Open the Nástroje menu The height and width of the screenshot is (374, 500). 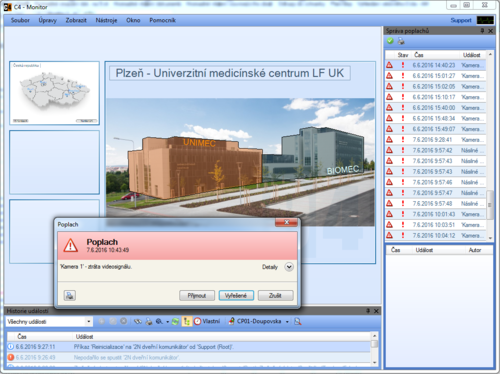106,20
